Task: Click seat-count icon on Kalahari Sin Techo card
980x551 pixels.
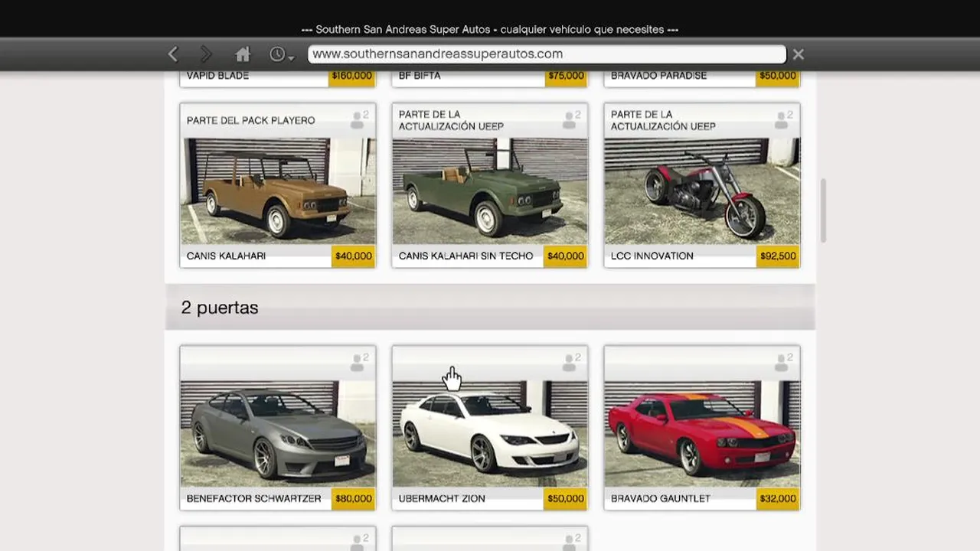Action: [x=571, y=120]
